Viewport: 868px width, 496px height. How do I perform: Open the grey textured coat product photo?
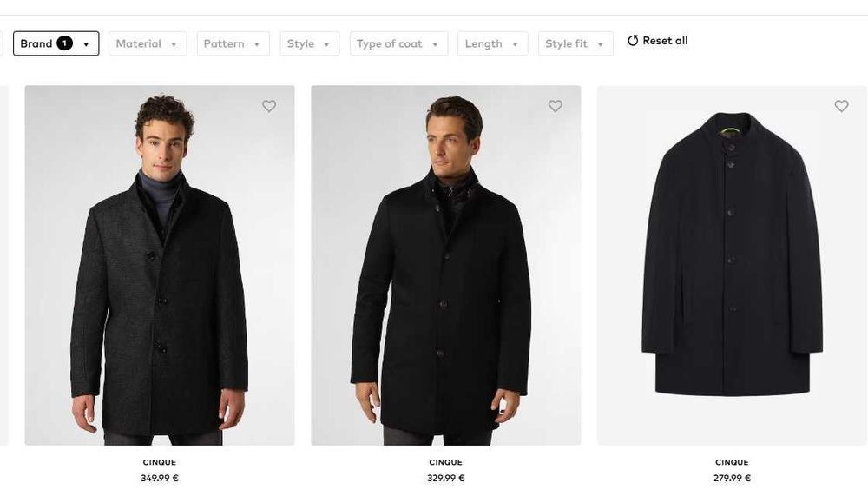(x=160, y=265)
